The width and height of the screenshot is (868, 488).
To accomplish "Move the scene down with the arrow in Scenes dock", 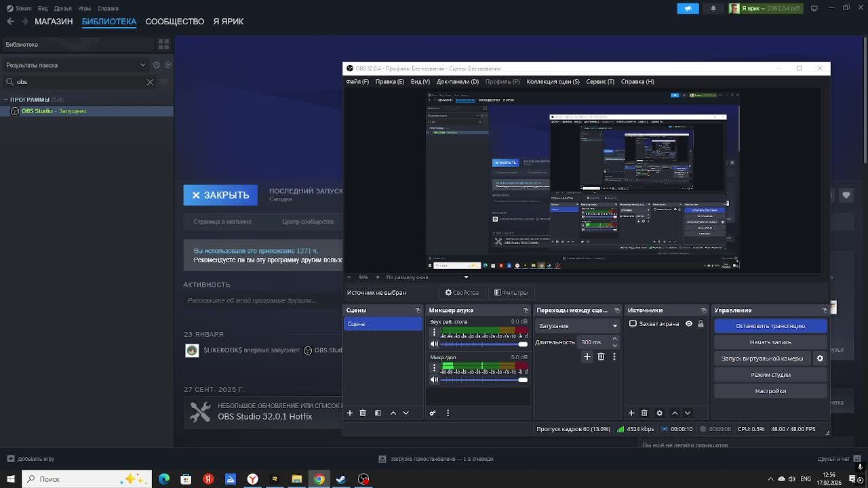I will [406, 413].
